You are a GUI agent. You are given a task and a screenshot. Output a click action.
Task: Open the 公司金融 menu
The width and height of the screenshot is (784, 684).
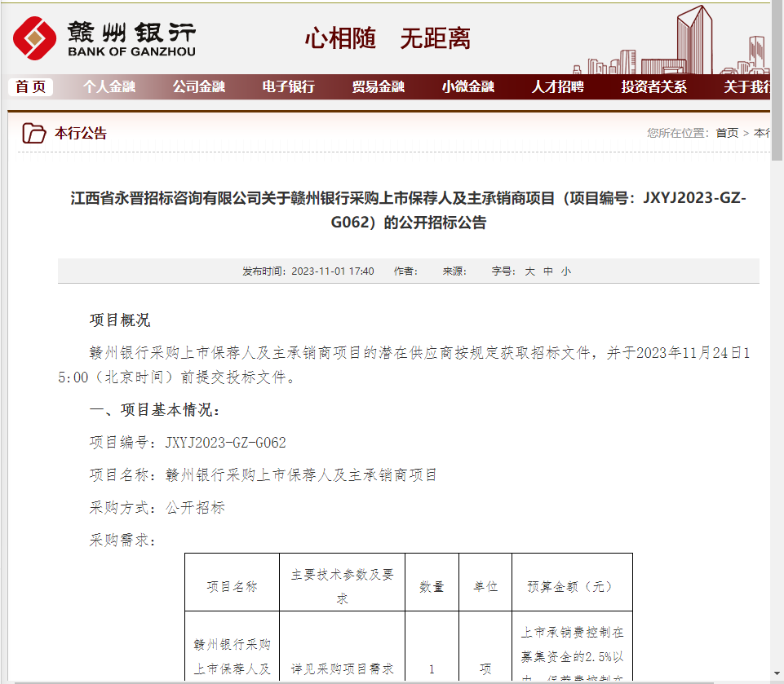click(x=198, y=88)
